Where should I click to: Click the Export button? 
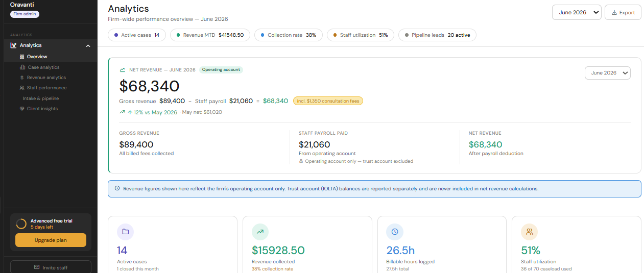[623, 12]
